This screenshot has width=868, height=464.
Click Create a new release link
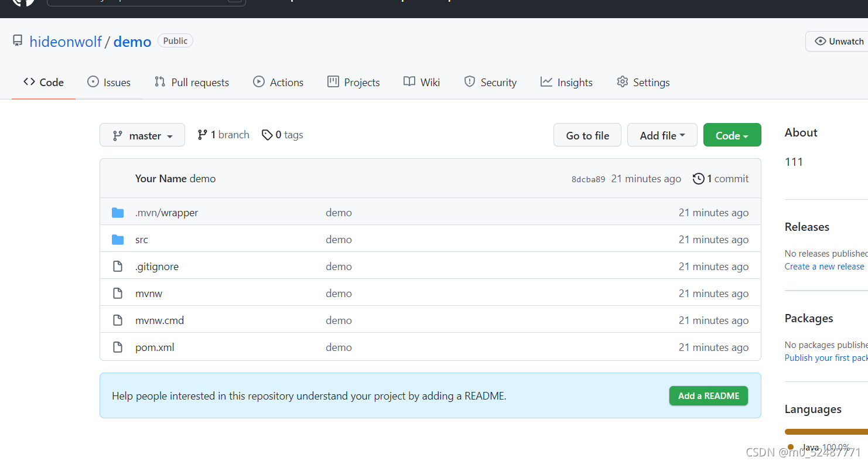824,267
